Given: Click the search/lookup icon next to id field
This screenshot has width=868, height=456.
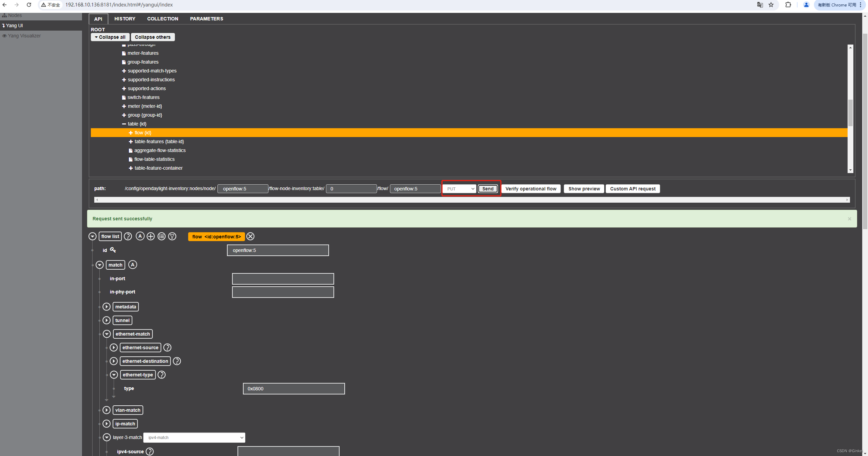Looking at the screenshot, I should [x=113, y=250].
